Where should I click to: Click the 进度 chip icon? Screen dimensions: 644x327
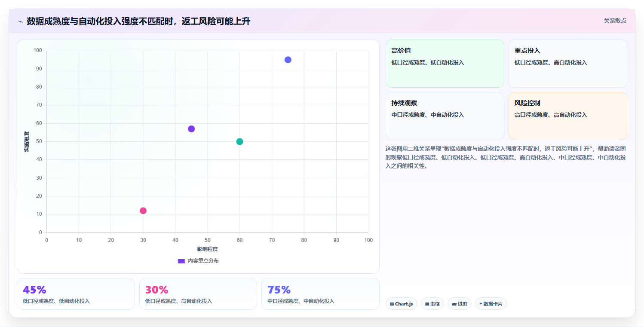tap(454, 304)
